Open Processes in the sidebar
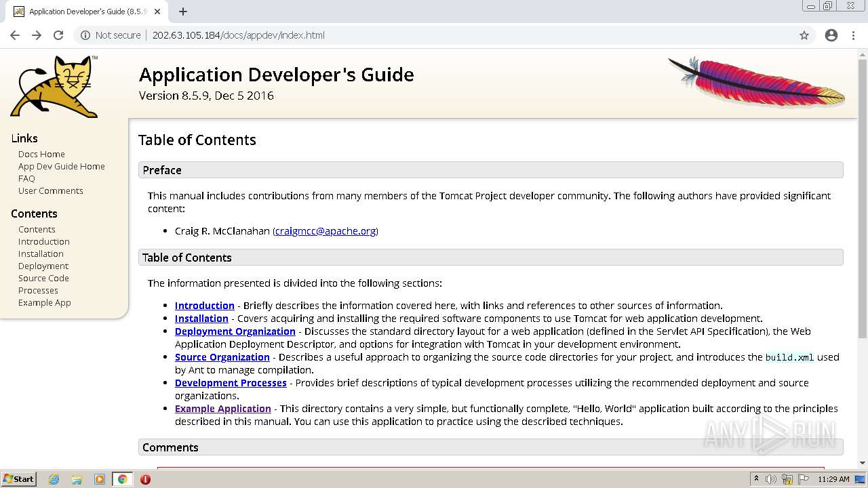The image size is (868, 488). [38, 290]
